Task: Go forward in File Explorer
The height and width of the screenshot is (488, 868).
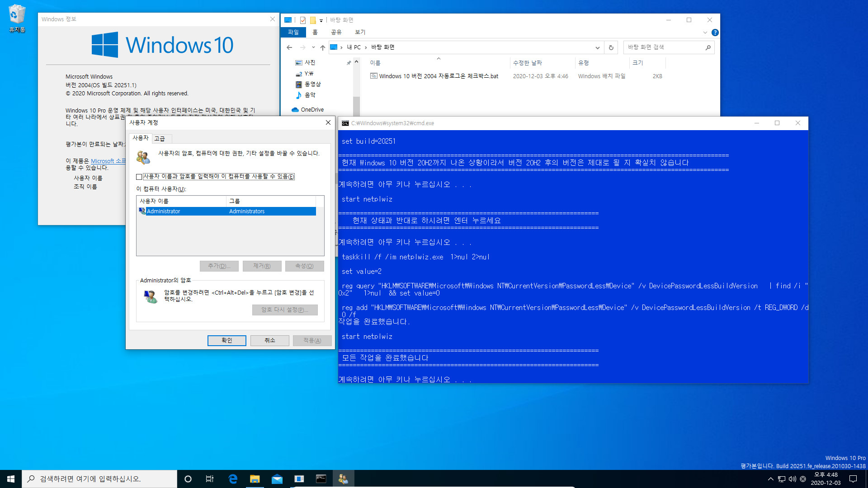Action: click(302, 47)
